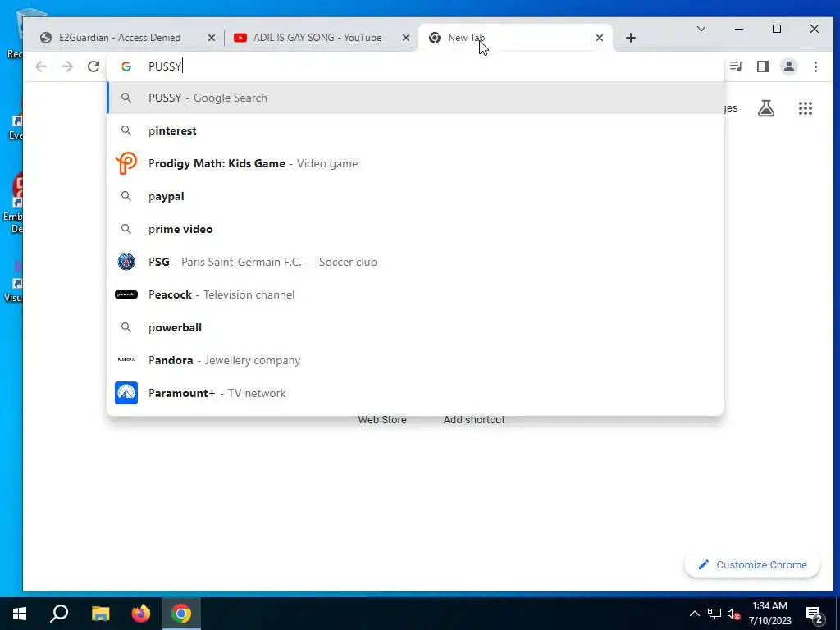Click the Add shortcut button
The width and height of the screenshot is (840, 630).
click(x=474, y=419)
